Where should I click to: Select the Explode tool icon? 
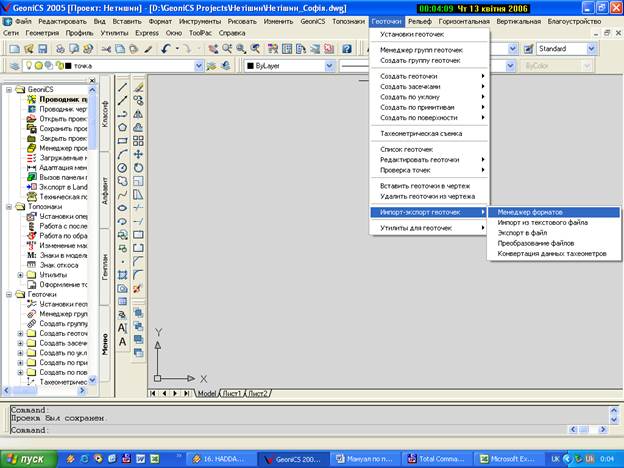tap(138, 288)
